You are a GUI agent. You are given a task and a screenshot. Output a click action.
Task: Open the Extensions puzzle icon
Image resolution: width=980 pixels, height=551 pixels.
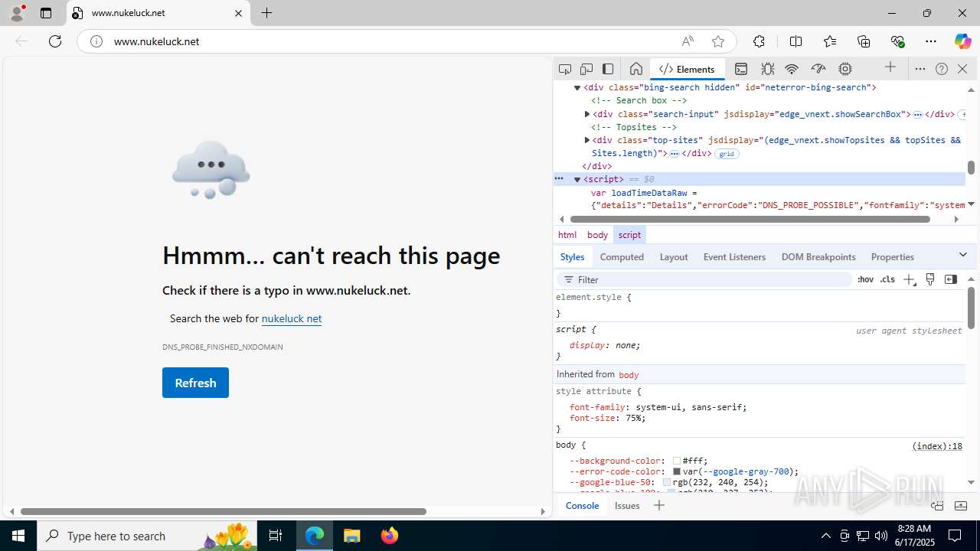coord(759,41)
